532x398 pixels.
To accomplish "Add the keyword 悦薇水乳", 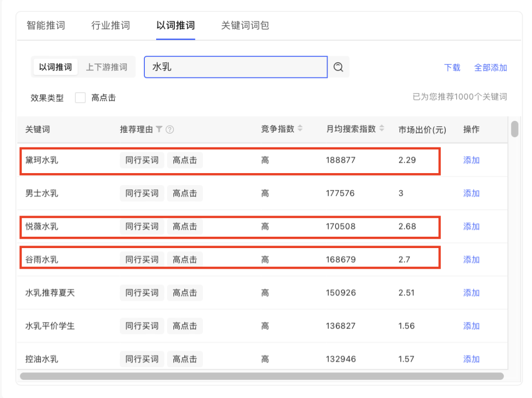I will point(471,226).
